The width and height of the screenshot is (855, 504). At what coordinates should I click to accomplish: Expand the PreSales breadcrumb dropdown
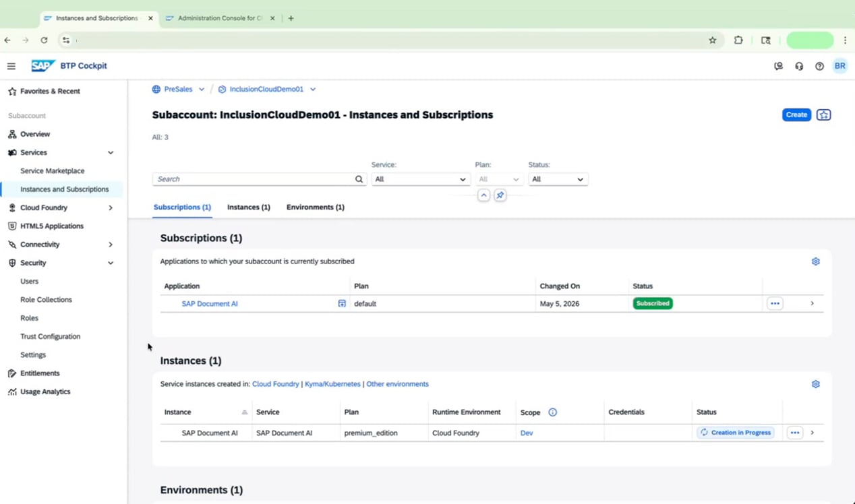click(201, 89)
